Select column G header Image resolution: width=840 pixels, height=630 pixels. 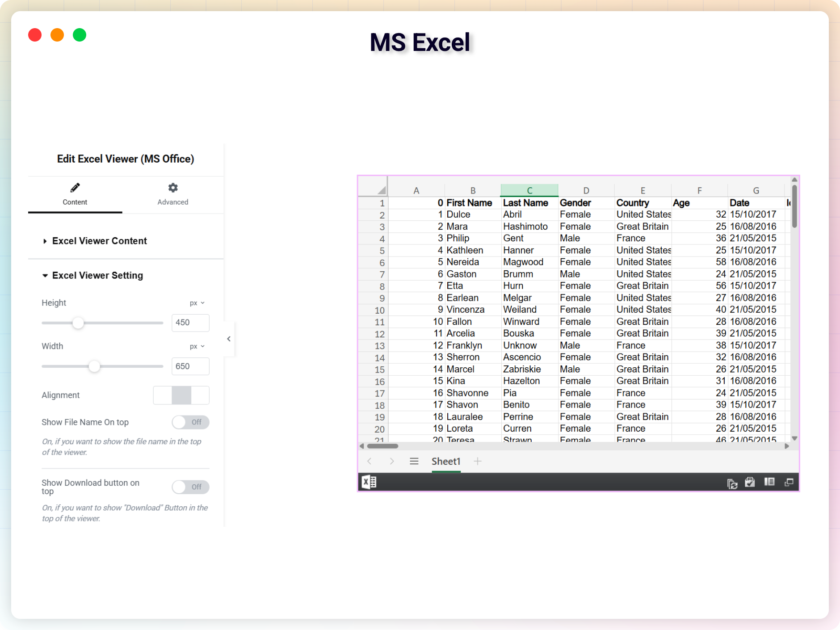pyautogui.click(x=756, y=190)
